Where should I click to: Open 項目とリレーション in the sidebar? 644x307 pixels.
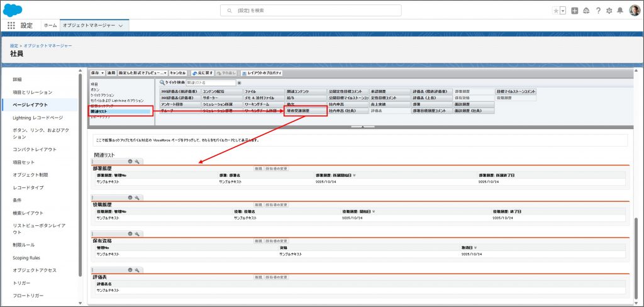click(x=35, y=92)
